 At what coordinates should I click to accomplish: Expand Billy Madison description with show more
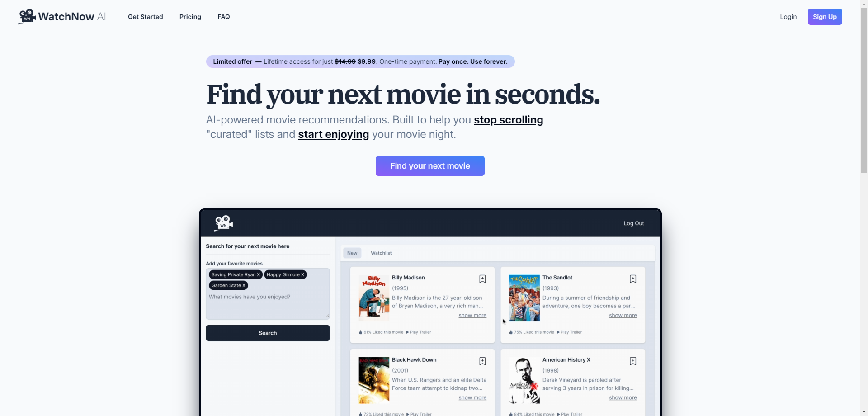[472, 316]
